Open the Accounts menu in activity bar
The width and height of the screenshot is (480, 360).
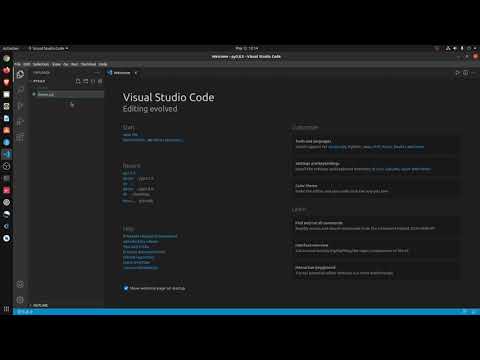tap(20, 284)
